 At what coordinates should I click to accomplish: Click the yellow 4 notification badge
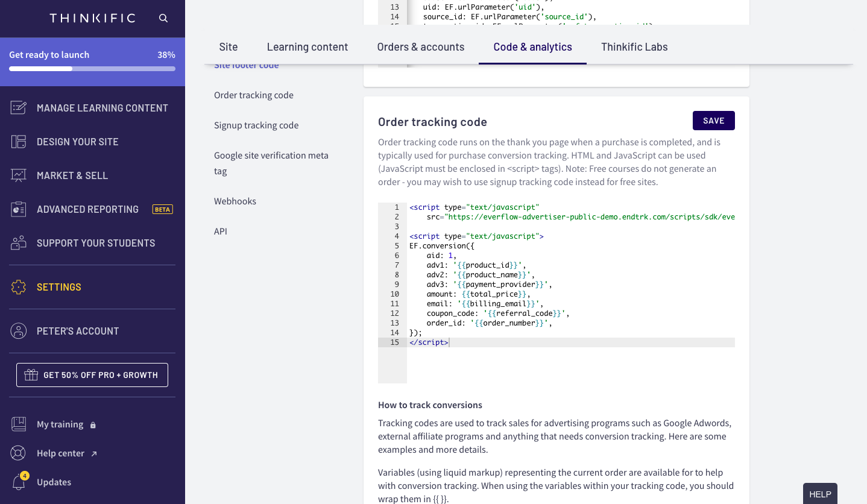click(x=25, y=476)
